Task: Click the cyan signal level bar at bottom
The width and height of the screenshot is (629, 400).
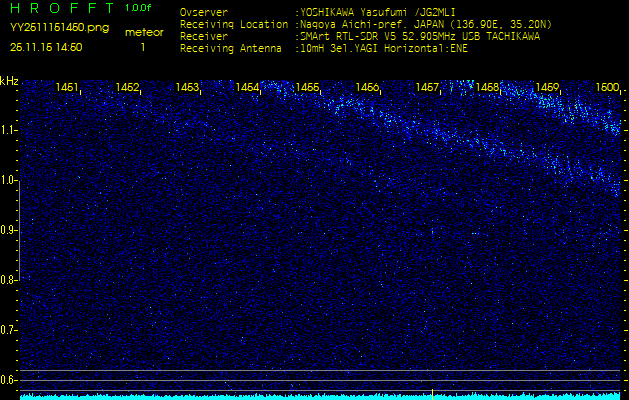Action: pyautogui.click(x=300, y=397)
